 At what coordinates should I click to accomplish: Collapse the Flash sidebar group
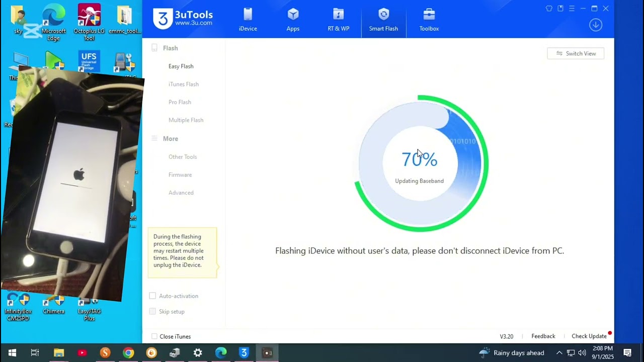pos(165,48)
